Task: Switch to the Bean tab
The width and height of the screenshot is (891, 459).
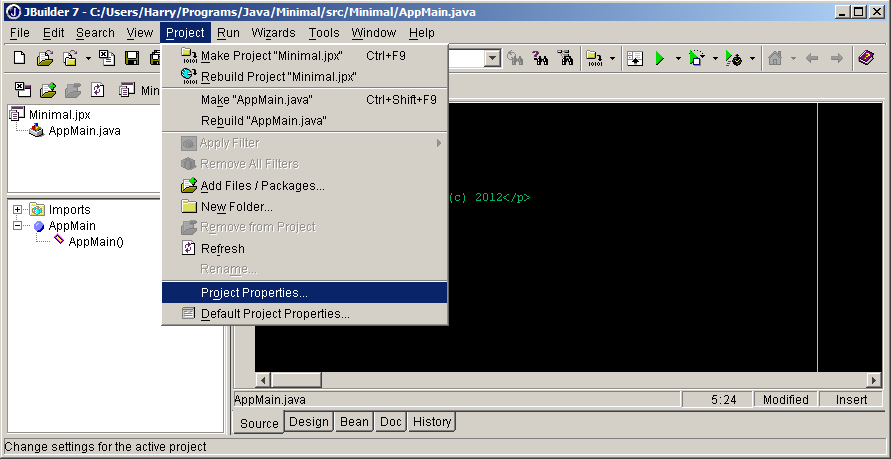Action: click(x=354, y=422)
